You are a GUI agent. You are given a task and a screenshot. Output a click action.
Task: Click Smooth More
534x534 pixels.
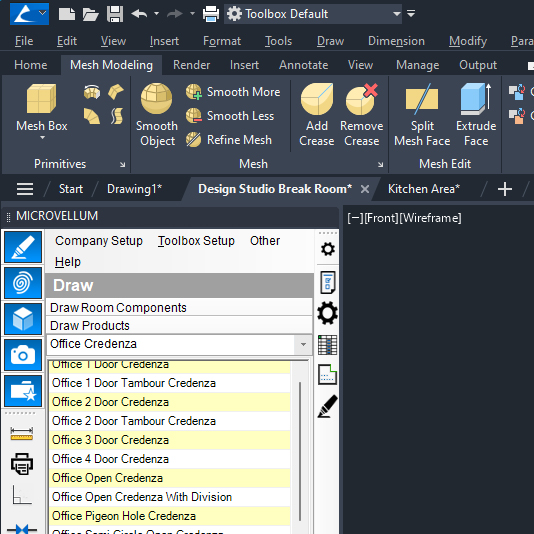[233, 92]
